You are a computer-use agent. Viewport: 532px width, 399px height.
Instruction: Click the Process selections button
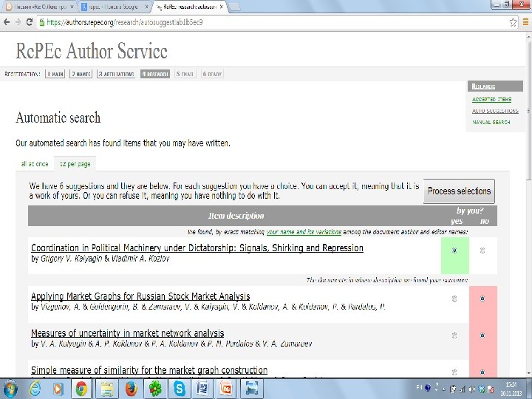coord(459,191)
